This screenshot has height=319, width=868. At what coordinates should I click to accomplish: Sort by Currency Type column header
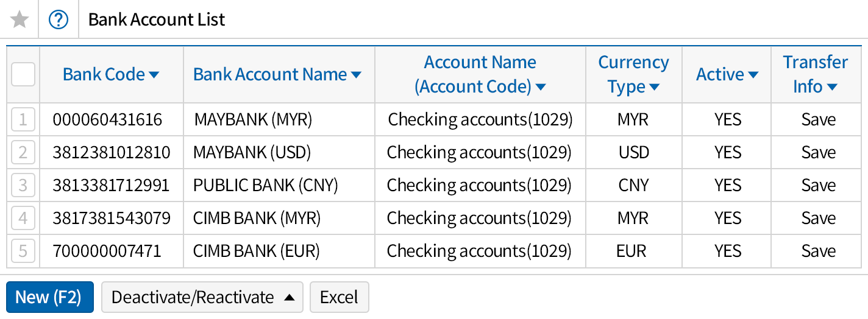pyautogui.click(x=633, y=74)
